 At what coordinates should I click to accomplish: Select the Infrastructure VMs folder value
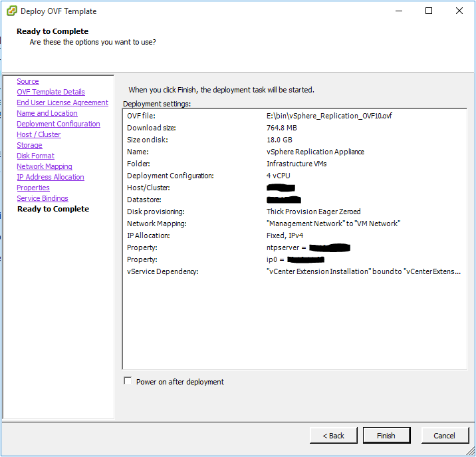(x=297, y=164)
